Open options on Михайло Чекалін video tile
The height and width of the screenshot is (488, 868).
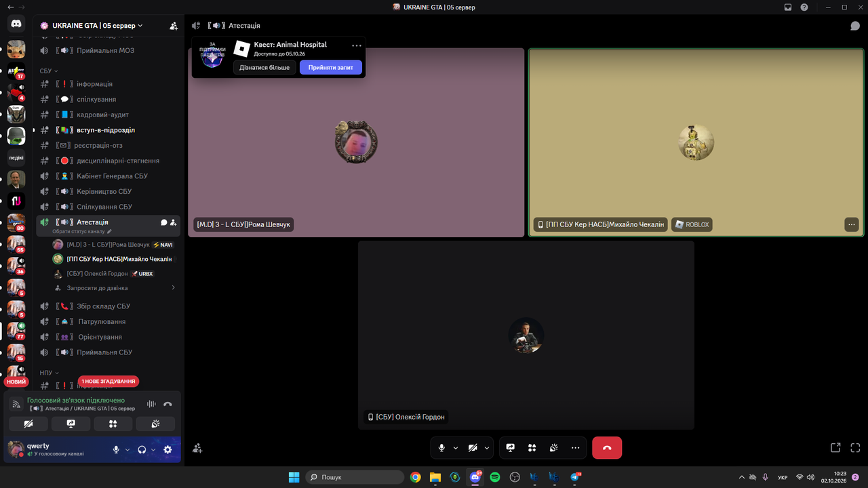(852, 224)
